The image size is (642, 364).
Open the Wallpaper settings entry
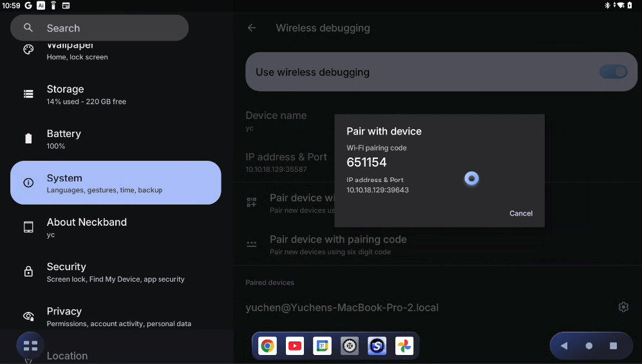pos(116,51)
